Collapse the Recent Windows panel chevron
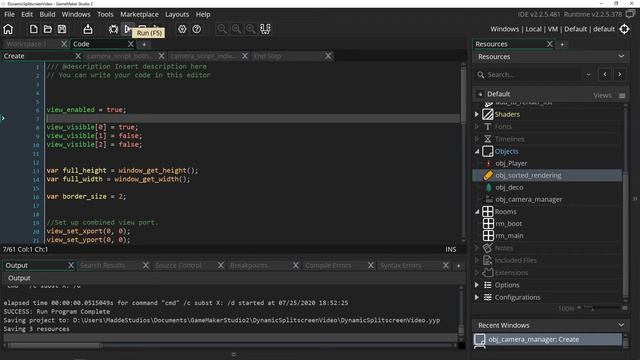Viewport: 640px width, 360px height. click(621, 325)
